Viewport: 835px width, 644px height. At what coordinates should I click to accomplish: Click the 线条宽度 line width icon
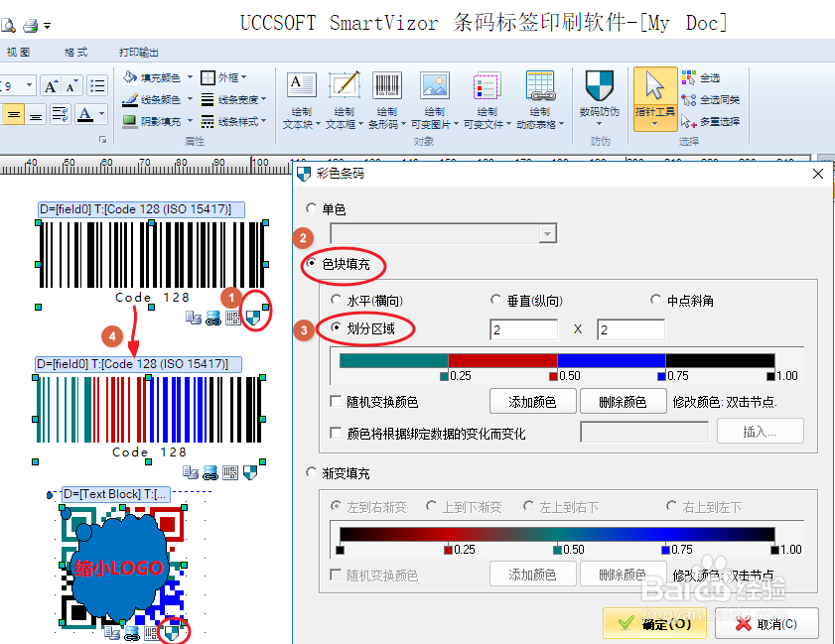(208, 99)
